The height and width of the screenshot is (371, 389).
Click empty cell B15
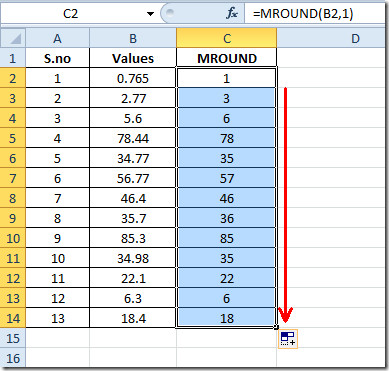(x=133, y=338)
